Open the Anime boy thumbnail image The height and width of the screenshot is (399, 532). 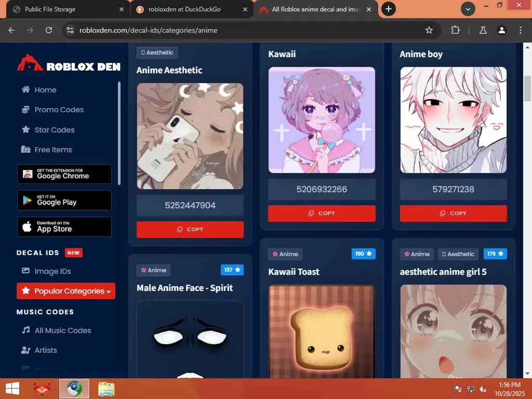click(x=453, y=120)
